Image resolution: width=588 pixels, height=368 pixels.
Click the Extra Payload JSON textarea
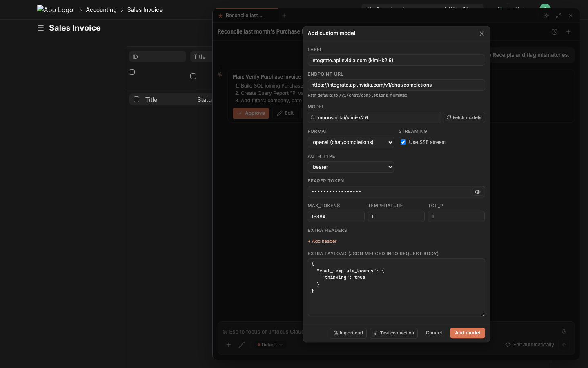coord(396,287)
